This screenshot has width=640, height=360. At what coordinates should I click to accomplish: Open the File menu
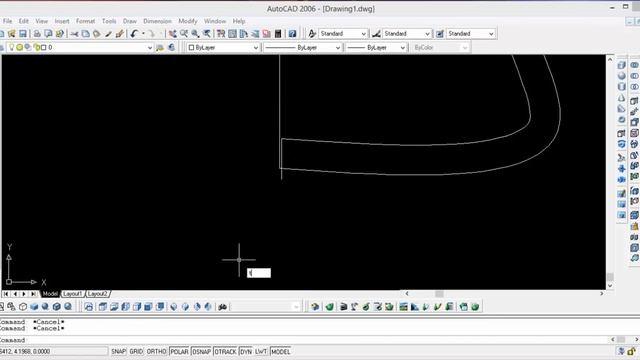pyautogui.click(x=7, y=21)
